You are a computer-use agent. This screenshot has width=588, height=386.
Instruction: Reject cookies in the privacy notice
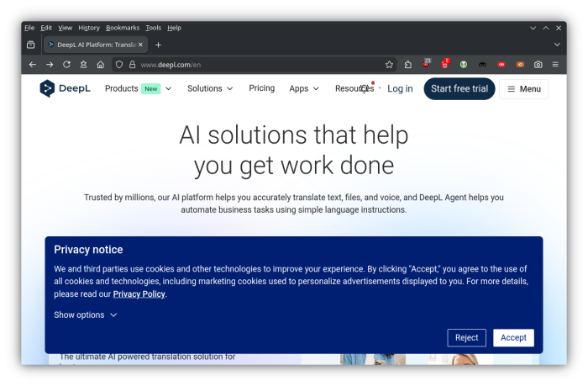pos(466,338)
